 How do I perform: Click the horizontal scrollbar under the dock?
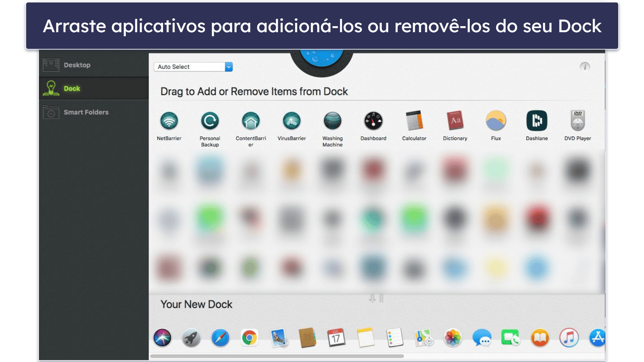coord(277,356)
